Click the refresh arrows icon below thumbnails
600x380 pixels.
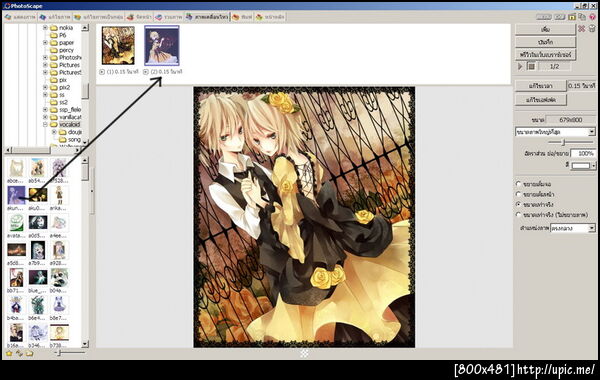pyautogui.click(x=19, y=353)
